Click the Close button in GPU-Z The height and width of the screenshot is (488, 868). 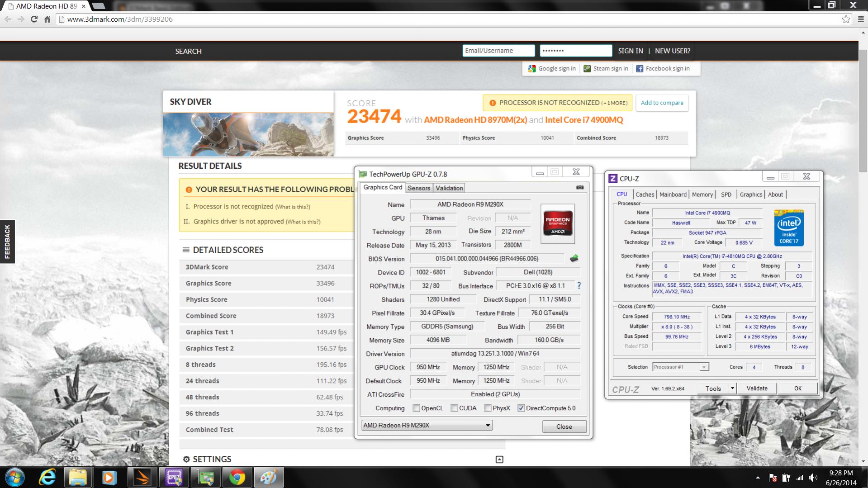click(564, 426)
